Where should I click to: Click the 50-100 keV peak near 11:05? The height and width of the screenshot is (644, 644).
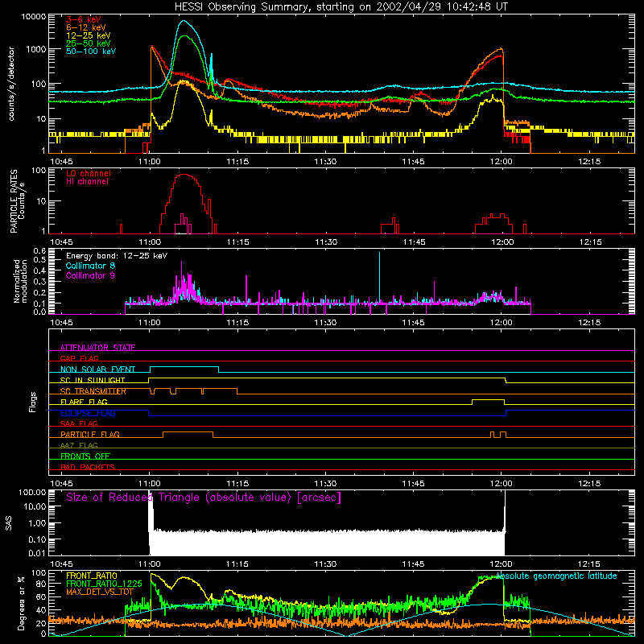tap(184, 21)
